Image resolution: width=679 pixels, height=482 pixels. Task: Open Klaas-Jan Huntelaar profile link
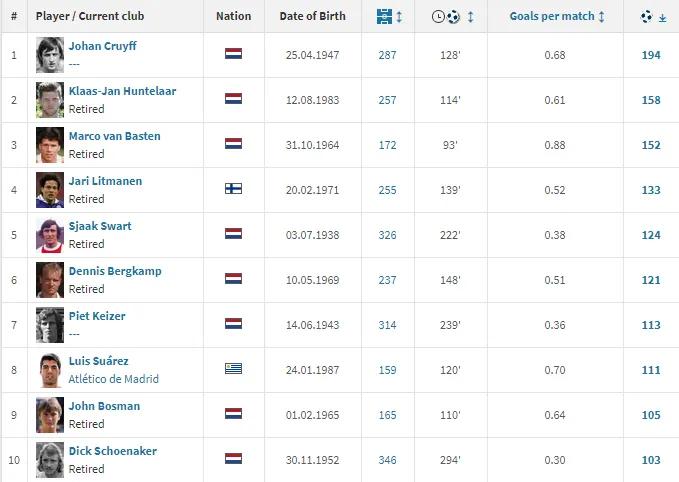(122, 91)
